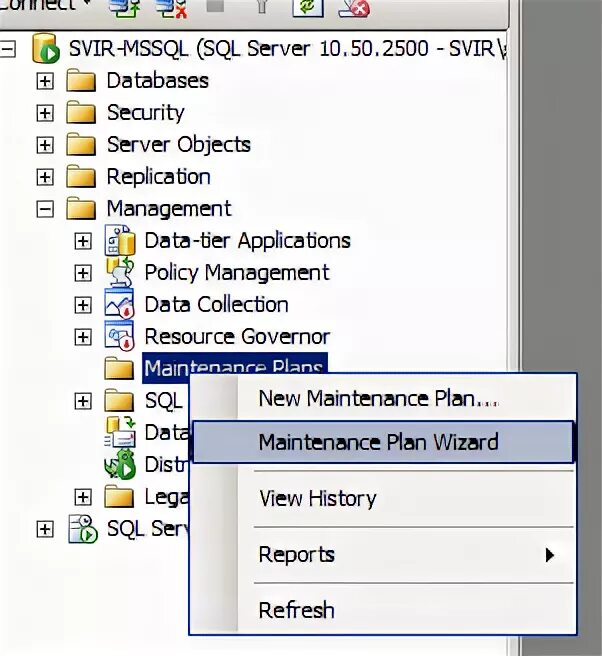Click the Resource Governor icon
Image resolution: width=602 pixels, height=656 pixels.
click(120, 336)
